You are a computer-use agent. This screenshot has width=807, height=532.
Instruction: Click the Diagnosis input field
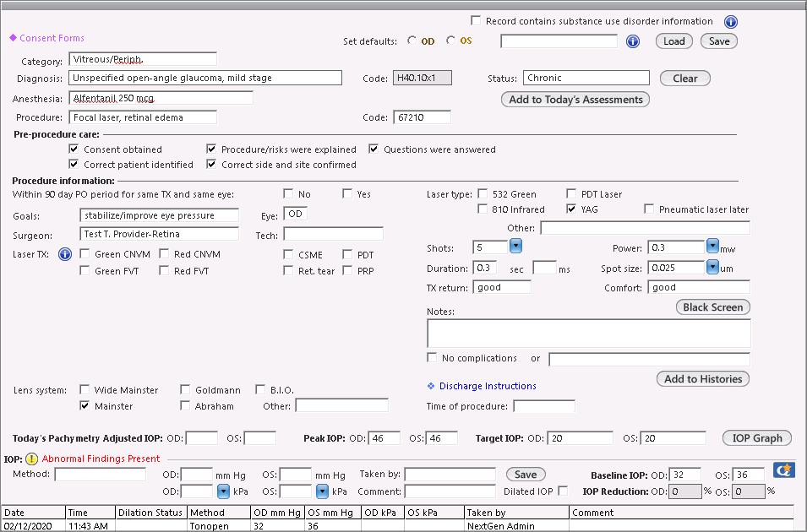pos(205,78)
